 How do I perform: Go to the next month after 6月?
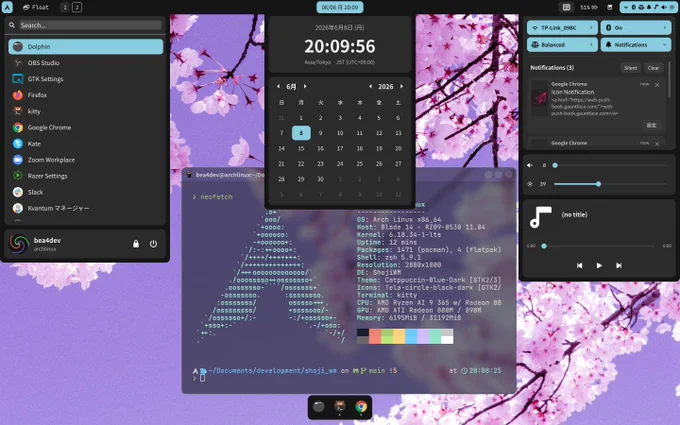tap(305, 86)
